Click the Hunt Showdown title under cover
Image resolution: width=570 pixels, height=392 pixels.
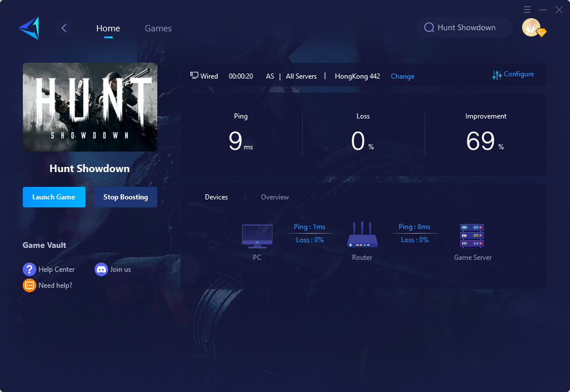89,169
